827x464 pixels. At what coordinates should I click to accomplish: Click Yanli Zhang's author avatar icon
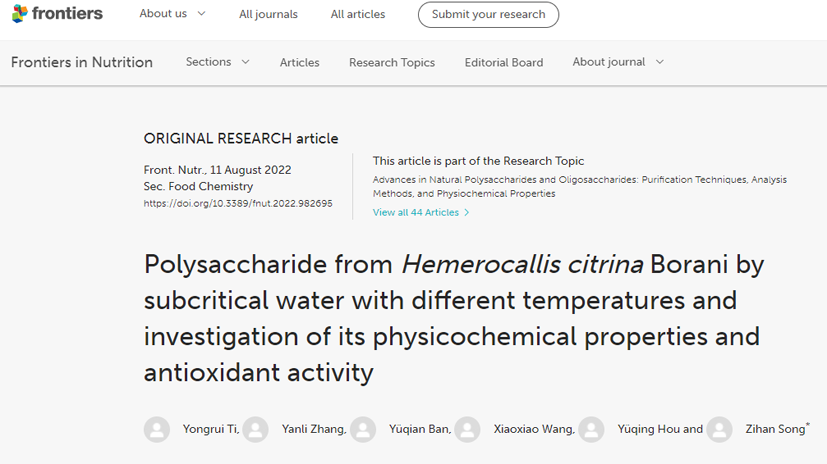point(256,429)
